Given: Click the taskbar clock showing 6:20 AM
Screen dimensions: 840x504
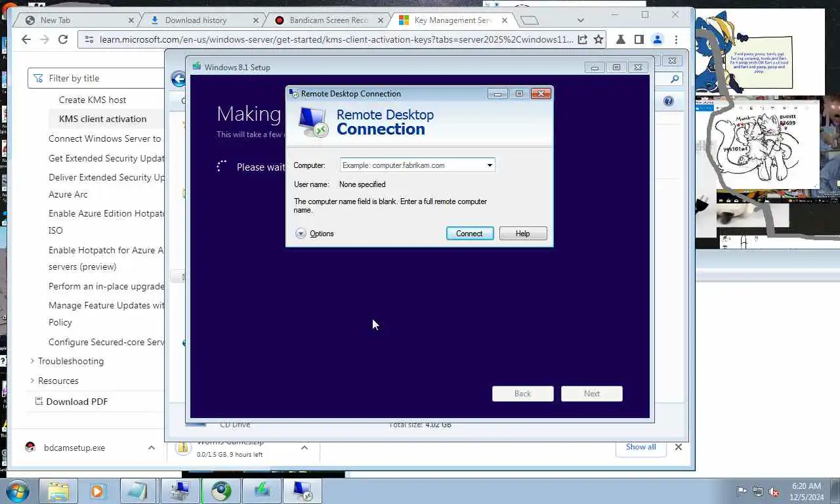Looking at the screenshot, I should [807, 492].
